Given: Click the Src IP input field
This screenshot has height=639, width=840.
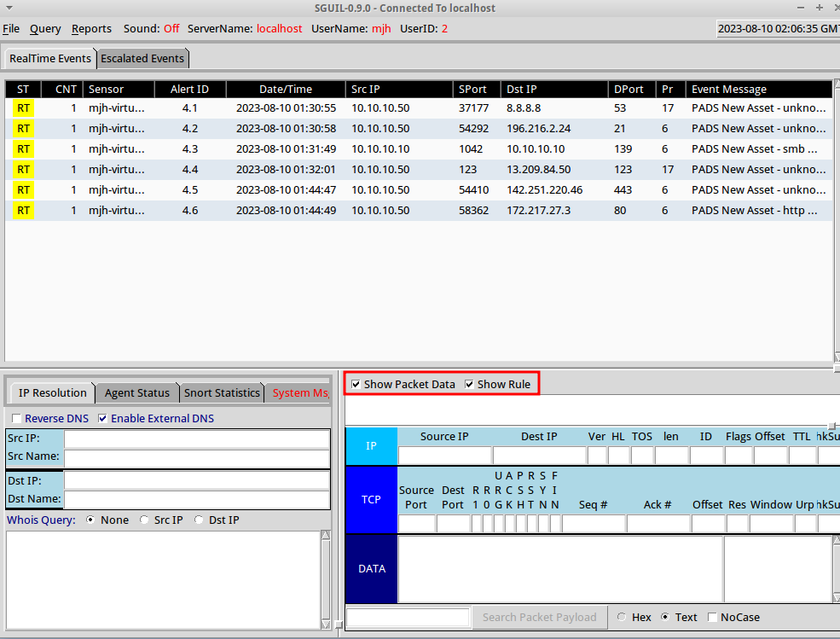Looking at the screenshot, I should click(x=197, y=439).
